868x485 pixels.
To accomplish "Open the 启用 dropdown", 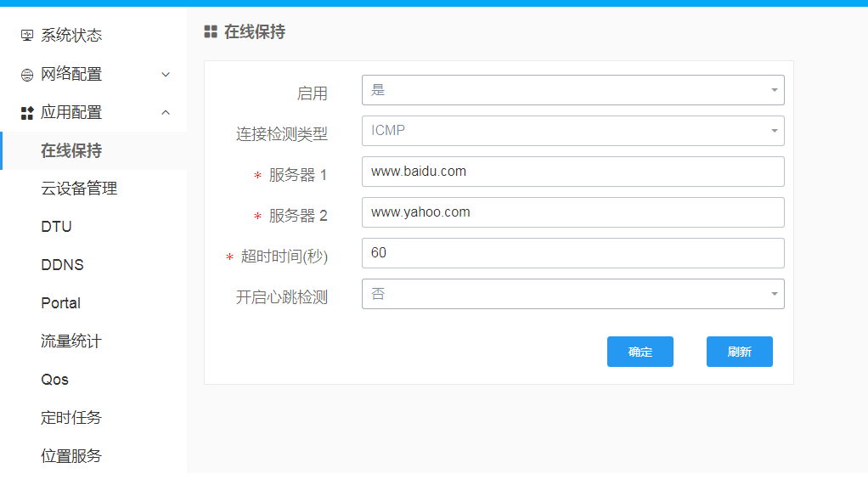I will [x=572, y=90].
